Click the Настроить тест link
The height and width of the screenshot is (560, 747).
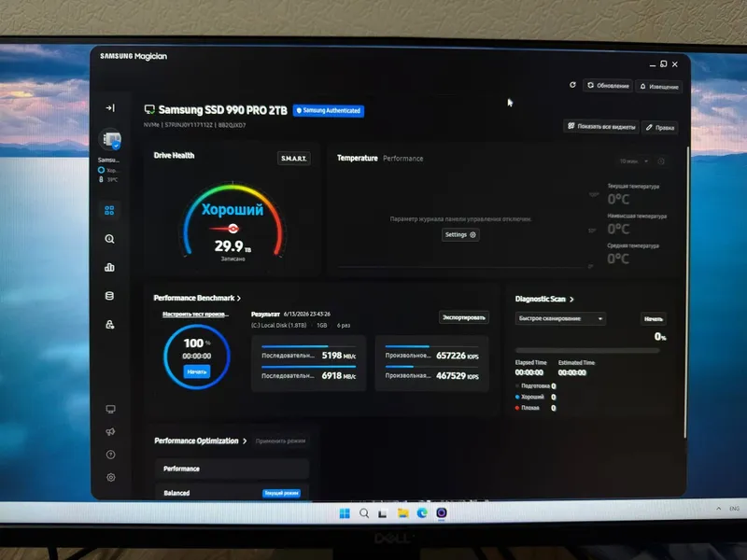tap(196, 315)
